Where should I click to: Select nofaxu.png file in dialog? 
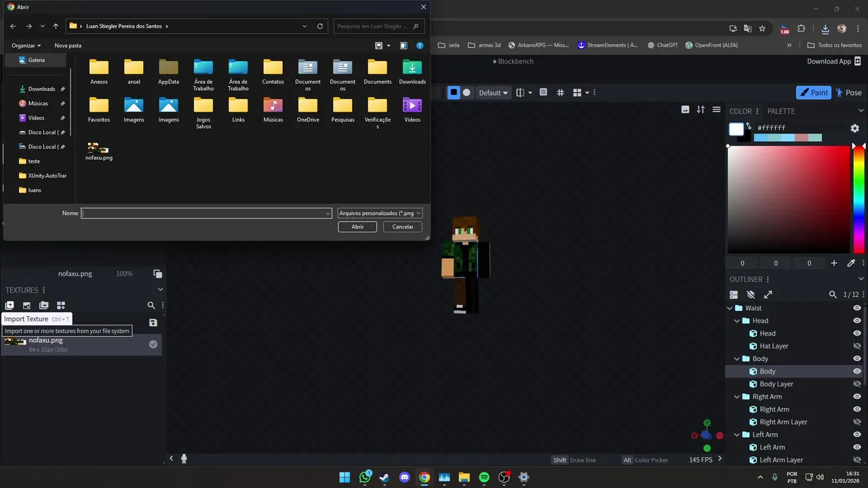[x=99, y=152]
